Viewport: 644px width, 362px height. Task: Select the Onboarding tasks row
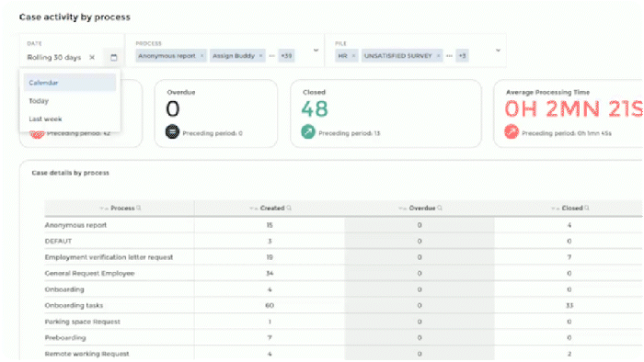point(343,305)
